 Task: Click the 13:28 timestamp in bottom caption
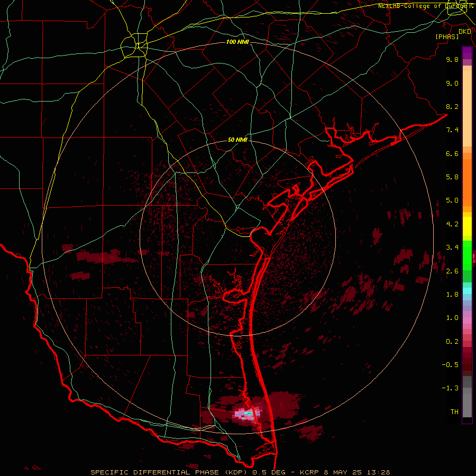(378, 472)
